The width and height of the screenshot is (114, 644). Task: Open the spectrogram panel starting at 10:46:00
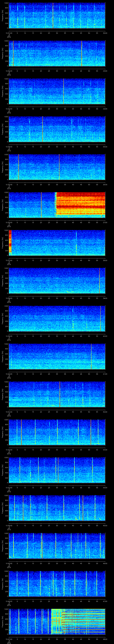point(57,584)
